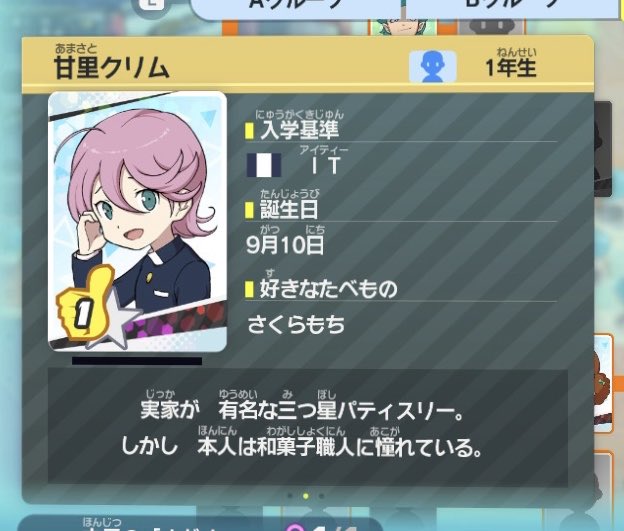The width and height of the screenshot is (624, 531).
Task: Select the third page indicator dot
Action: click(321, 496)
